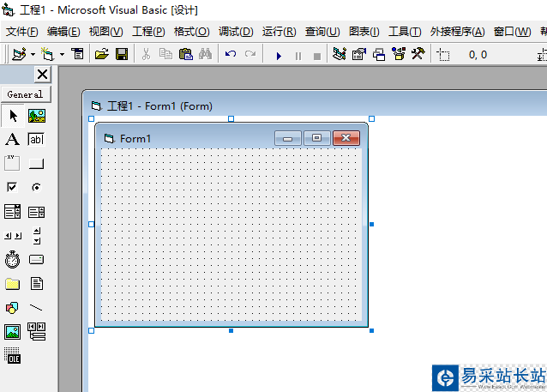This screenshot has height=392, width=547.
Task: Open the Form Layout Window icon
Action: coord(379,54)
